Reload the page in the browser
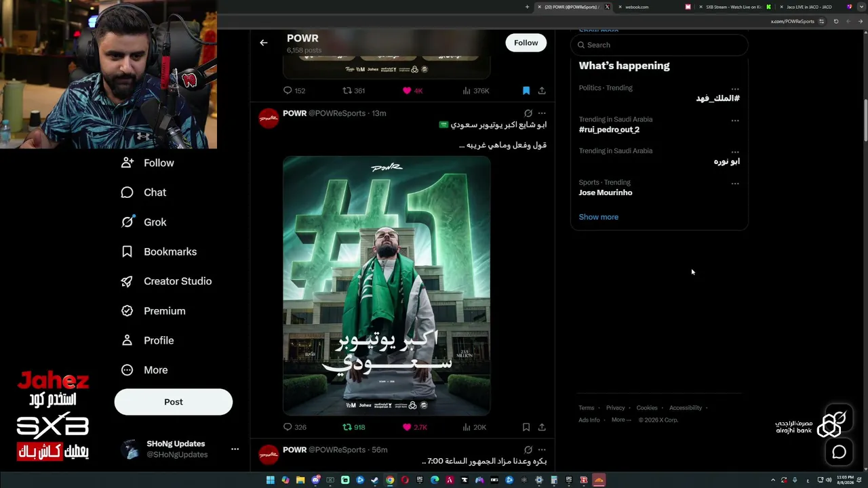The image size is (868, 488). pyautogui.click(x=836, y=22)
